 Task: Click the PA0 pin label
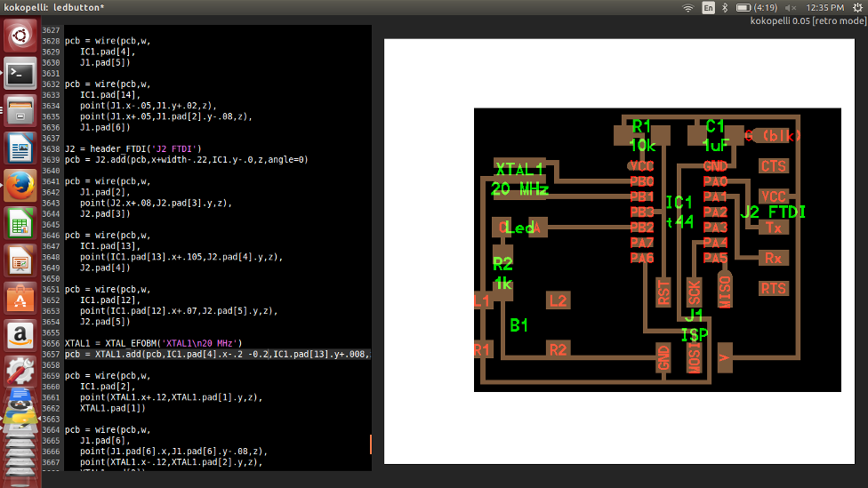point(715,181)
